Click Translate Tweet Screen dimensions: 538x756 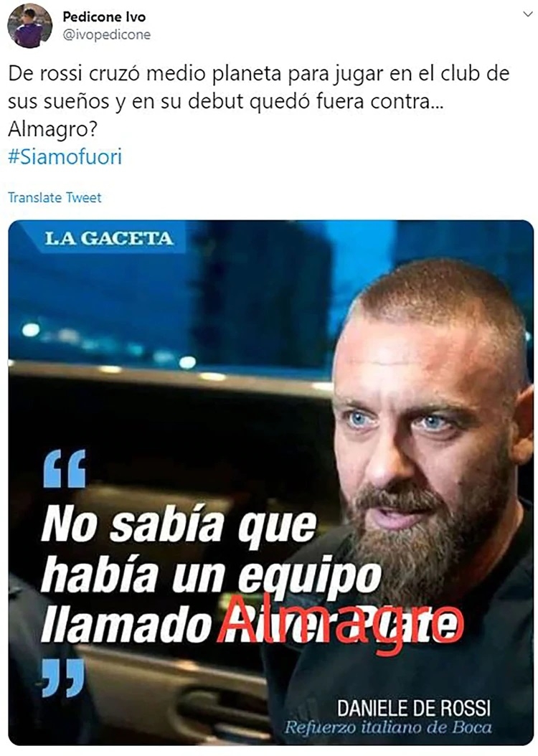pyautogui.click(x=55, y=198)
